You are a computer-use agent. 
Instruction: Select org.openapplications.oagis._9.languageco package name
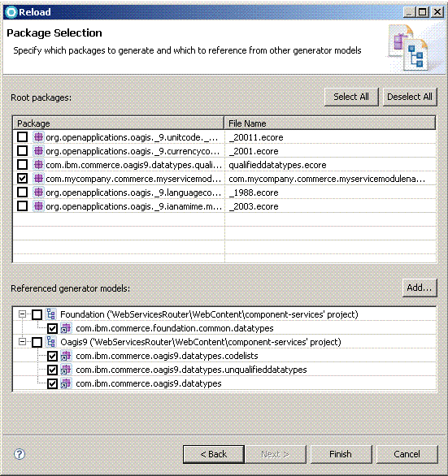coord(133,193)
